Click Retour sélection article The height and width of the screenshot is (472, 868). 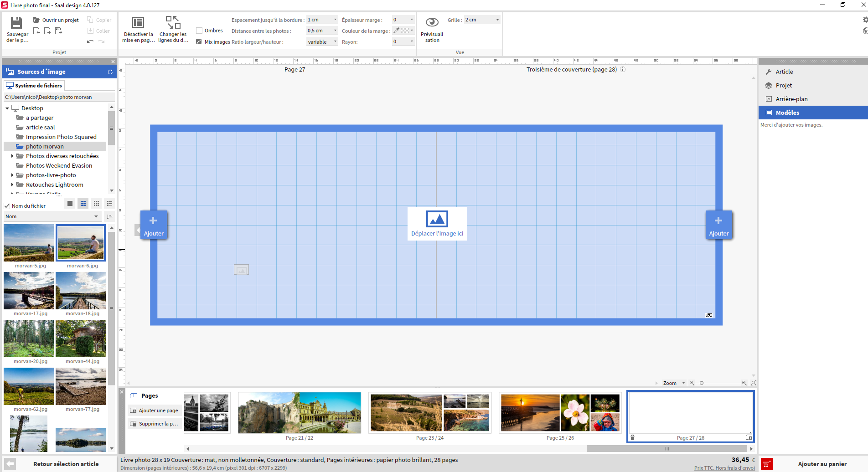(x=66, y=464)
